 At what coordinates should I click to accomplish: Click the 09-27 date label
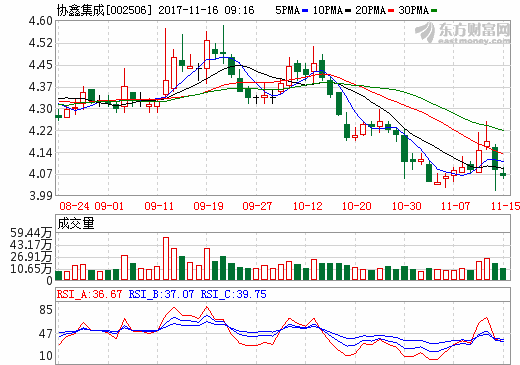[x=257, y=206]
